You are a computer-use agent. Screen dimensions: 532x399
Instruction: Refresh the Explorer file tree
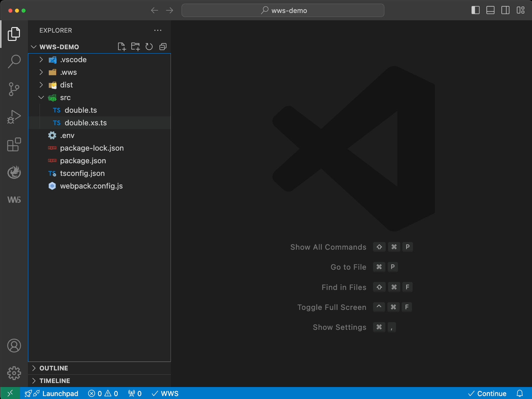(x=149, y=47)
